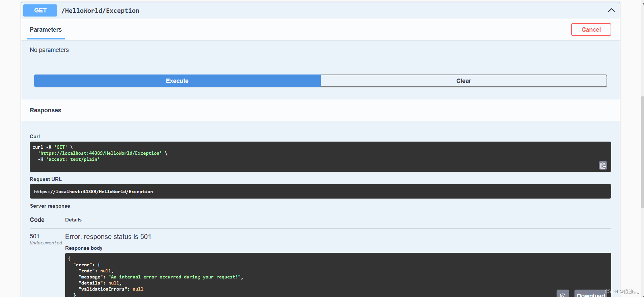Viewport: 644px width, 297px height.
Task: Copy the curl command to clipboard
Action: 603,166
